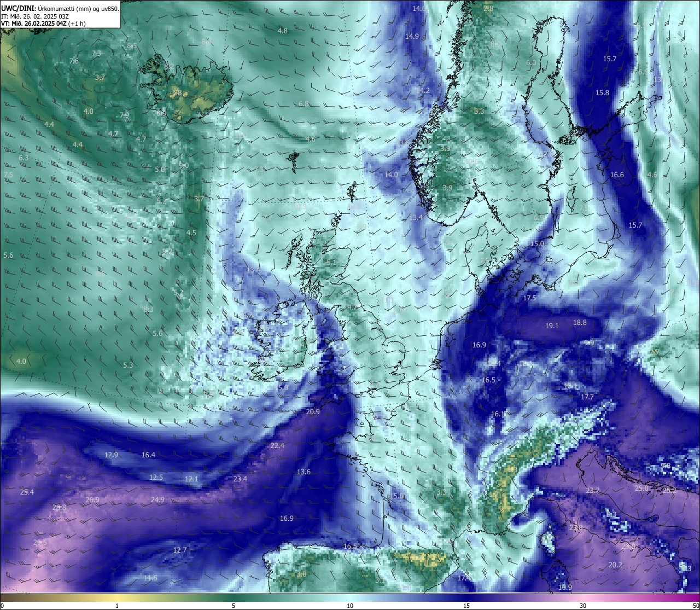Click the 7.3 value on the map

tap(96, 53)
